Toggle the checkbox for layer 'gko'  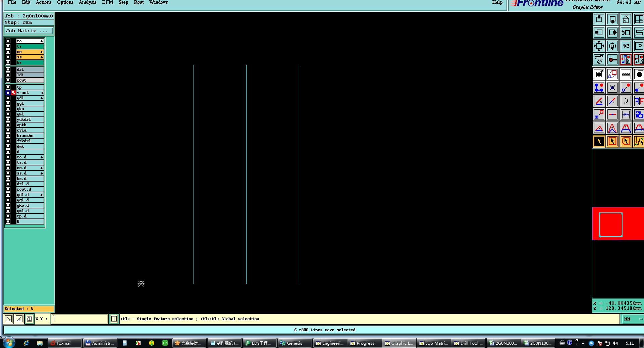pos(8,109)
